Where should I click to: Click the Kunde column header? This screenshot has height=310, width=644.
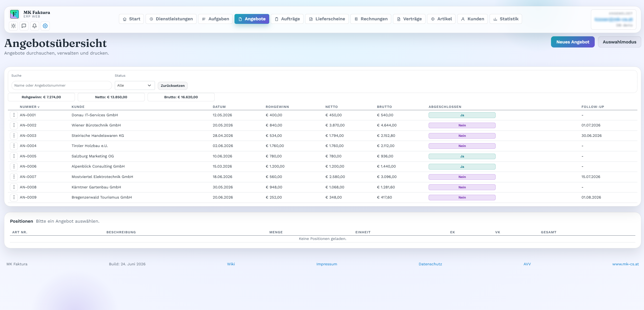78,107
